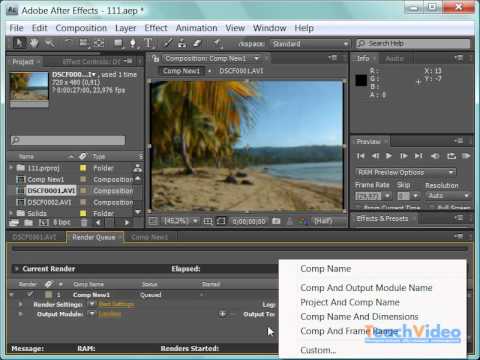Open Render Settings template dropdown arrow
This screenshot has height=360, width=480.
92,304
